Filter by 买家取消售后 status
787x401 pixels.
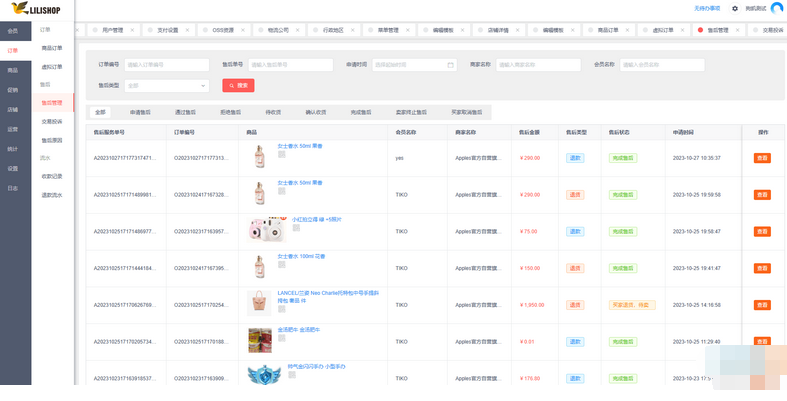[x=466, y=112]
